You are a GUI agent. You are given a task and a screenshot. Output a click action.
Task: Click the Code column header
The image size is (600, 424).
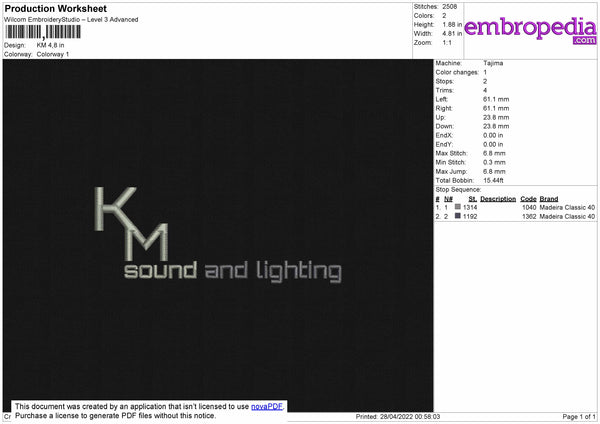click(x=528, y=199)
